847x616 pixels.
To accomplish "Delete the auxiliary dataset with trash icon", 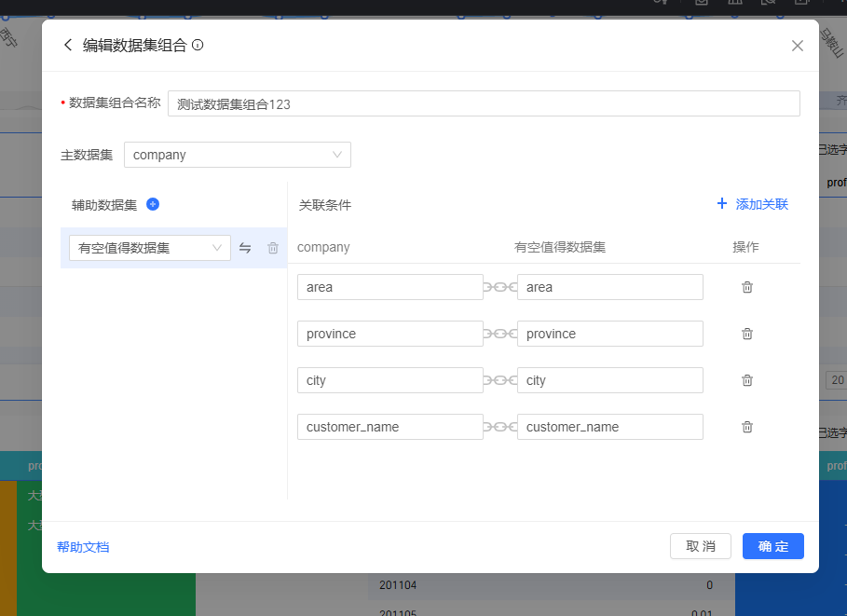I will point(273,248).
